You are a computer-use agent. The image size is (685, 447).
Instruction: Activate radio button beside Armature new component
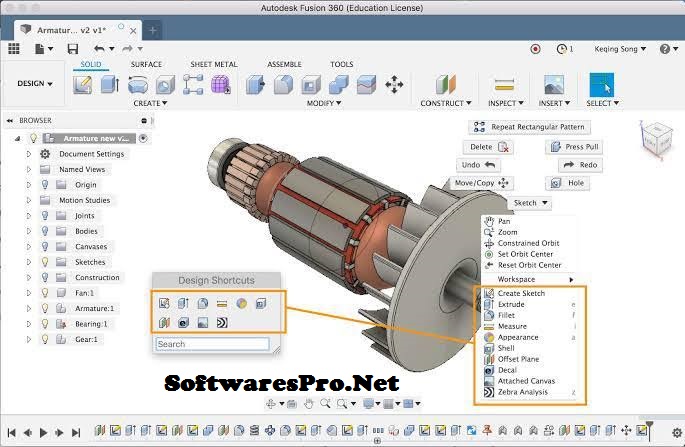[143, 139]
